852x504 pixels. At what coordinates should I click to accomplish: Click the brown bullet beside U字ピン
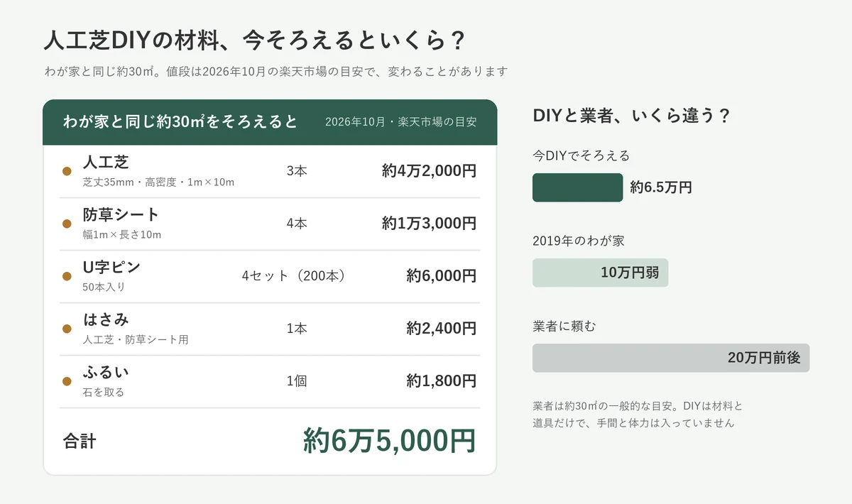click(67, 276)
